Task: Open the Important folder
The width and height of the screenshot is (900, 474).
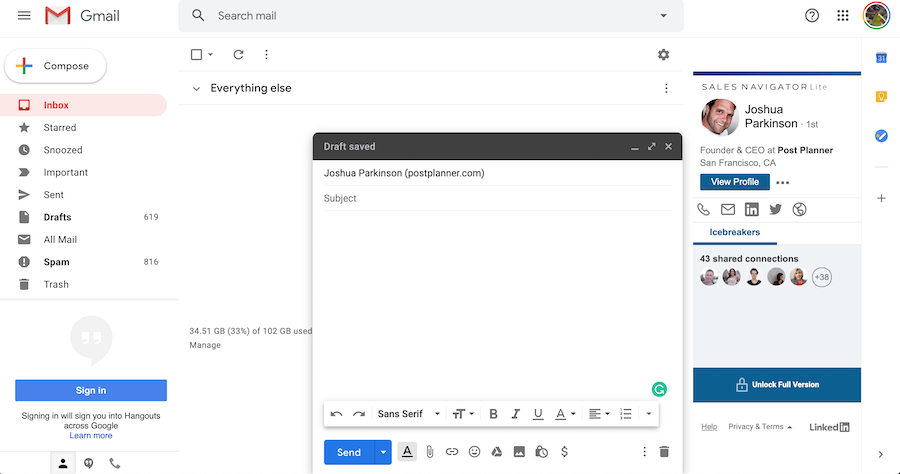Action: 83,172
